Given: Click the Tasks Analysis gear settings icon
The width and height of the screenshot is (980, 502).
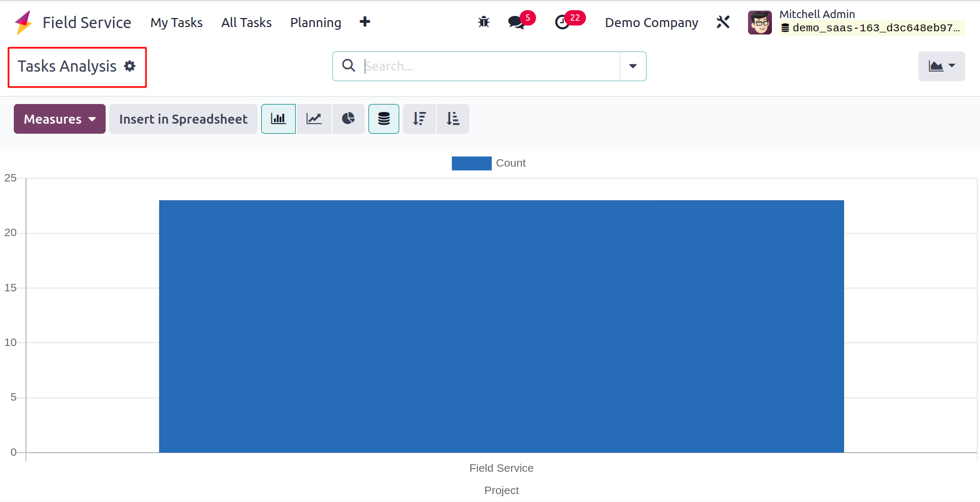Looking at the screenshot, I should pyautogui.click(x=130, y=66).
